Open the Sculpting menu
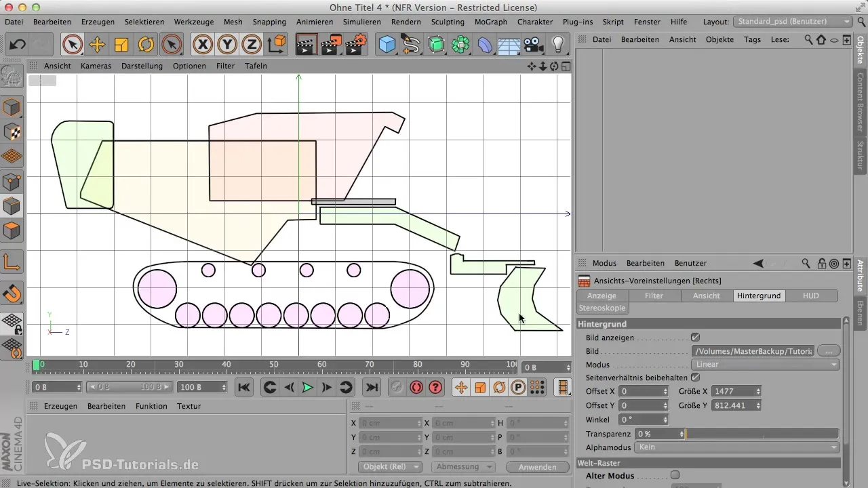This screenshot has height=488, width=868. (x=448, y=22)
